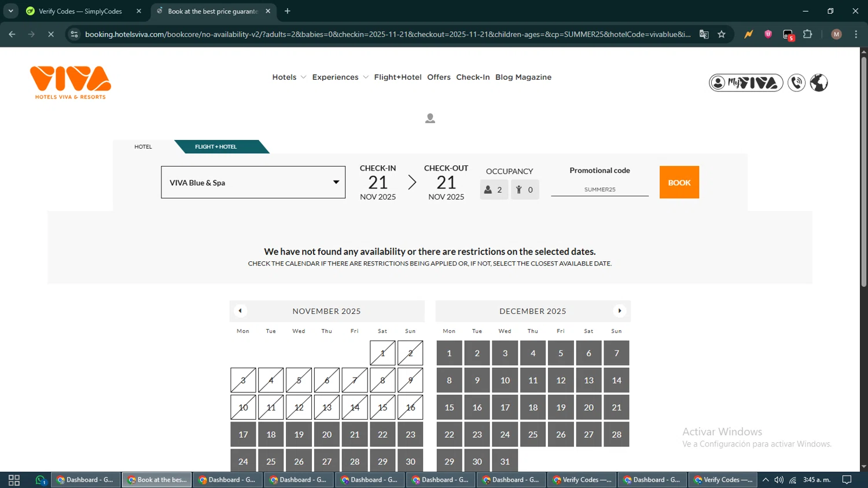Screen dimensions: 868x488
Task: Select children occupancy showing 0
Action: [525, 190]
